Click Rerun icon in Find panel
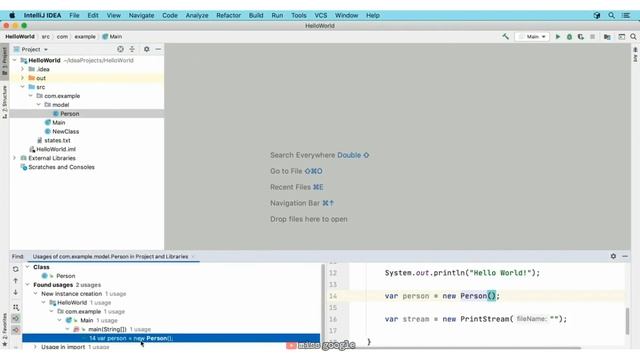Screen dimensions: 640x360 16,269
